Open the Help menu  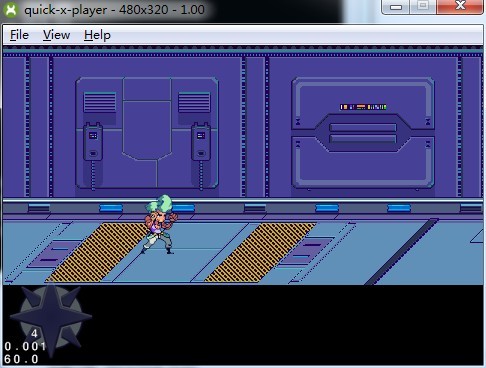97,35
